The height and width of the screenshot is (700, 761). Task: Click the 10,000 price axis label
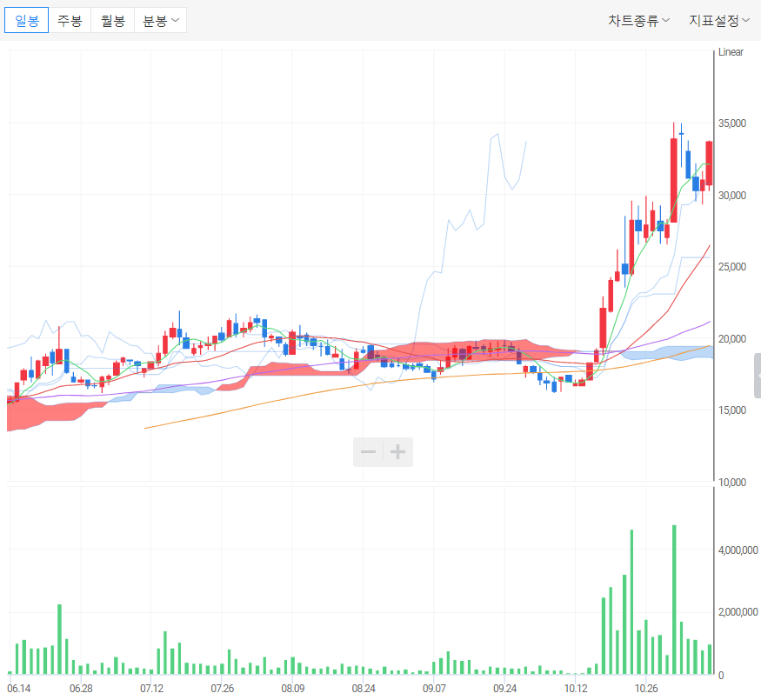(732, 483)
